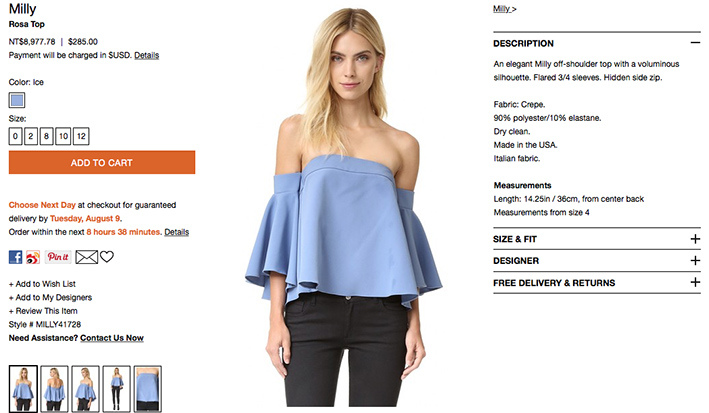This screenshot has width=709, height=413.
Task: View the back-view second thumbnail
Action: coord(54,389)
